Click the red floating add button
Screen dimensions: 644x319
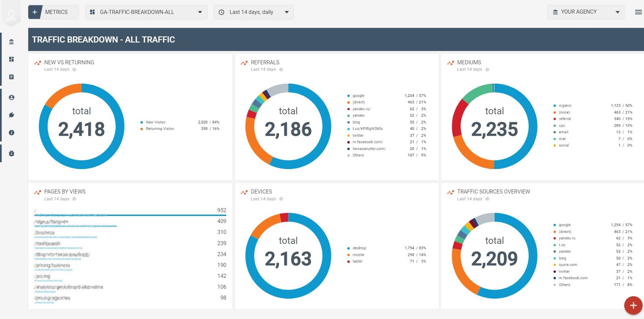(x=633, y=305)
